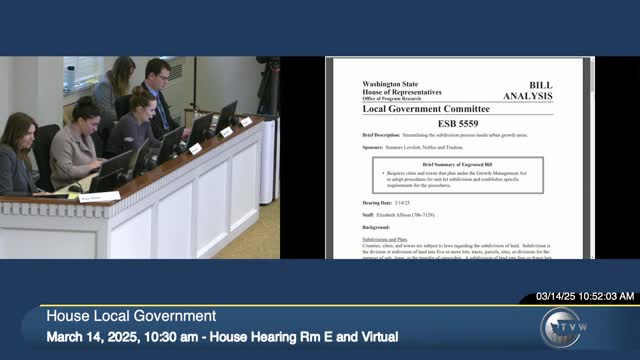This screenshot has height=360, width=640.
Task: Click the Local Government Committee heading
Action: [x=426, y=109]
